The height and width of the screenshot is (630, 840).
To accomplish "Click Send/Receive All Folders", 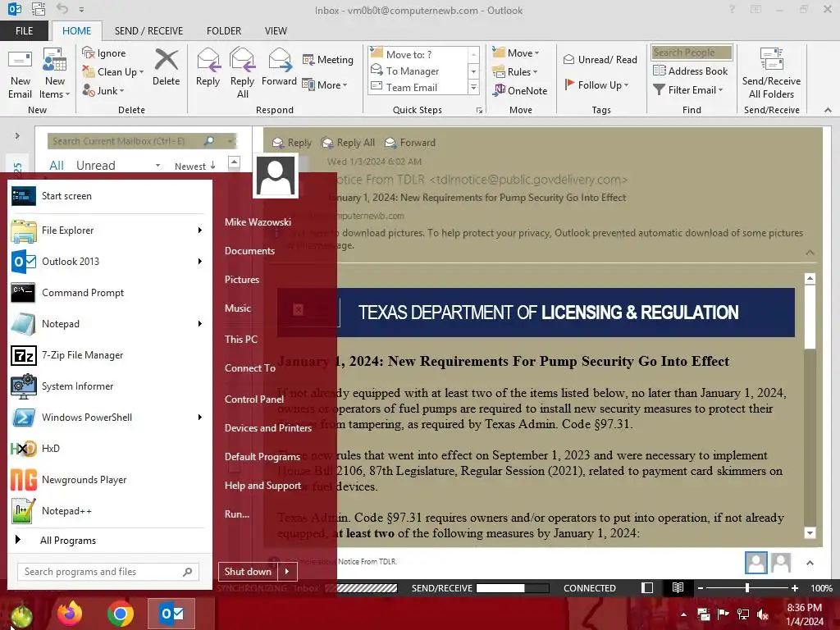I will click(x=771, y=74).
